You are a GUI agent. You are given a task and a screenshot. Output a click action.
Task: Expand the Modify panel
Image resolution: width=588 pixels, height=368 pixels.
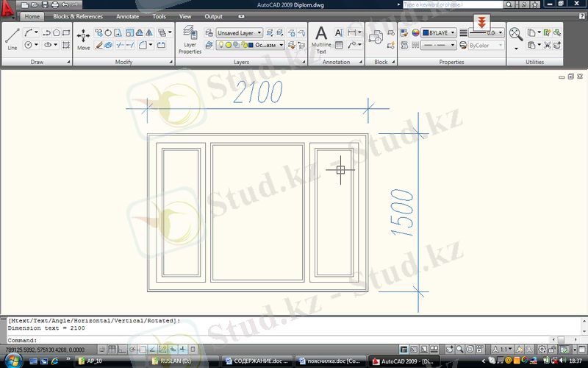click(171, 62)
